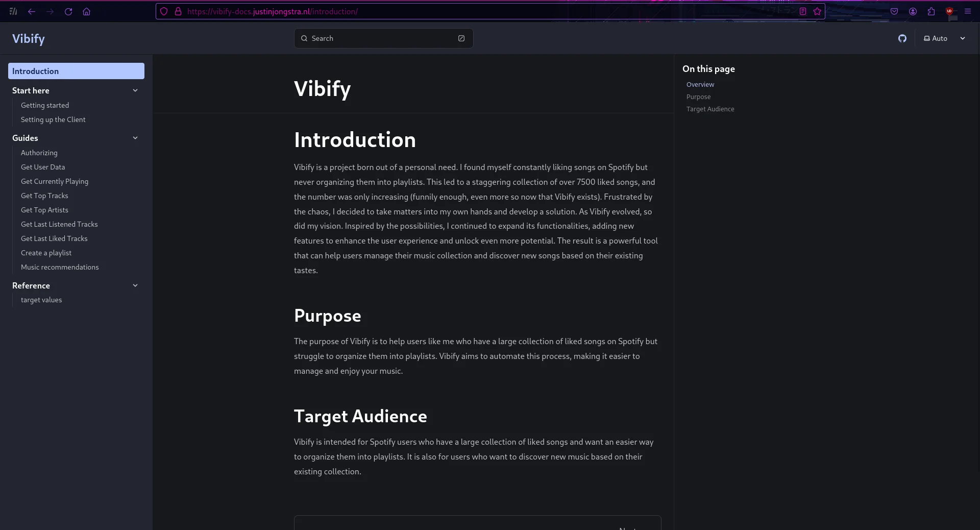Open the Firefox account profile icon

[913, 11]
